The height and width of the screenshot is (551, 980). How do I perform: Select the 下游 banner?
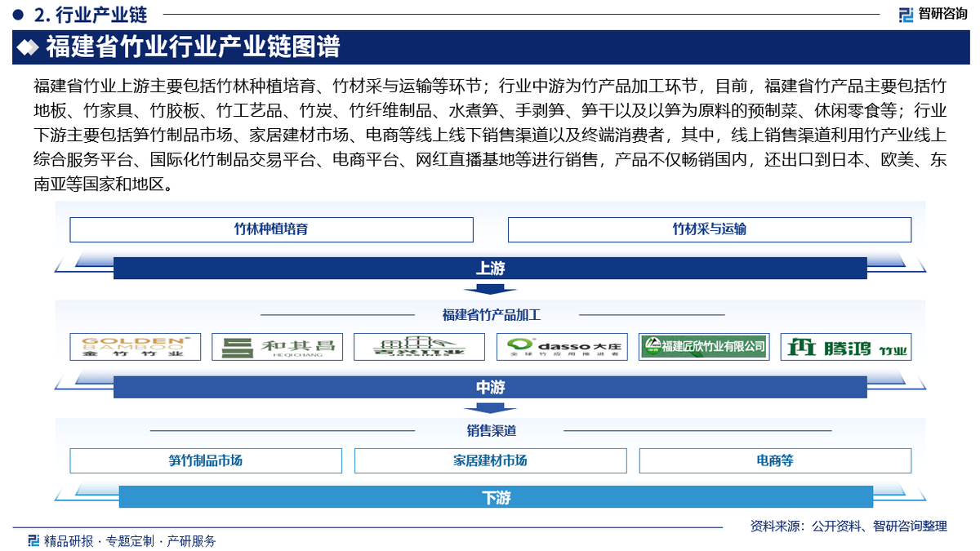tap(496, 497)
